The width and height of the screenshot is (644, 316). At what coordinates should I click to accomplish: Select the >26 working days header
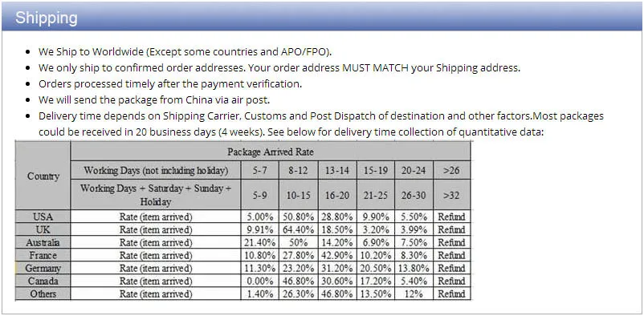click(x=451, y=170)
